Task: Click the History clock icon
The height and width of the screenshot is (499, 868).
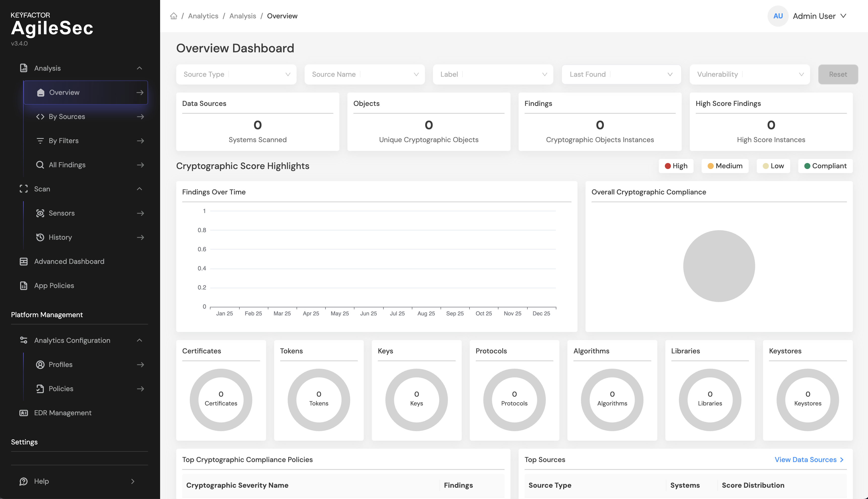Action: 40,237
